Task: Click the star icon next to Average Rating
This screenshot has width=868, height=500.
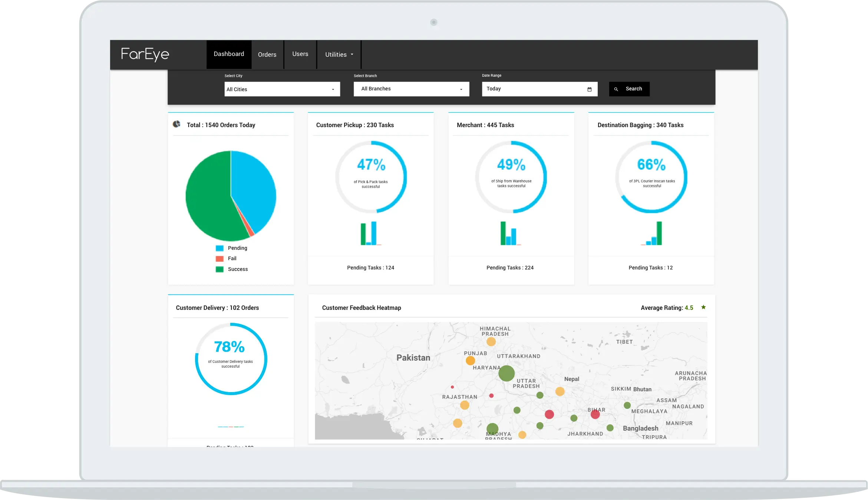Action: (703, 307)
